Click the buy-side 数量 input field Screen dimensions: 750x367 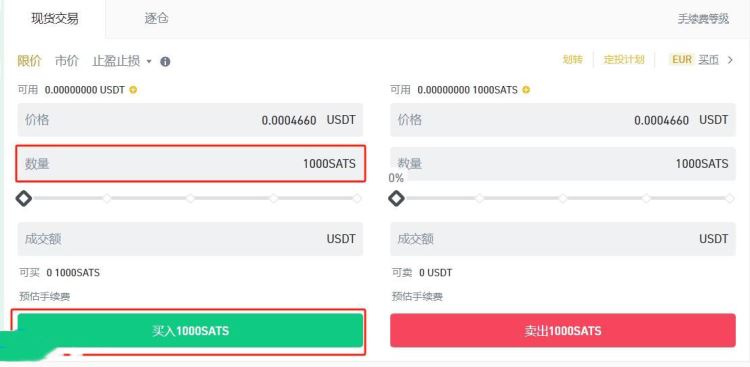click(x=190, y=164)
